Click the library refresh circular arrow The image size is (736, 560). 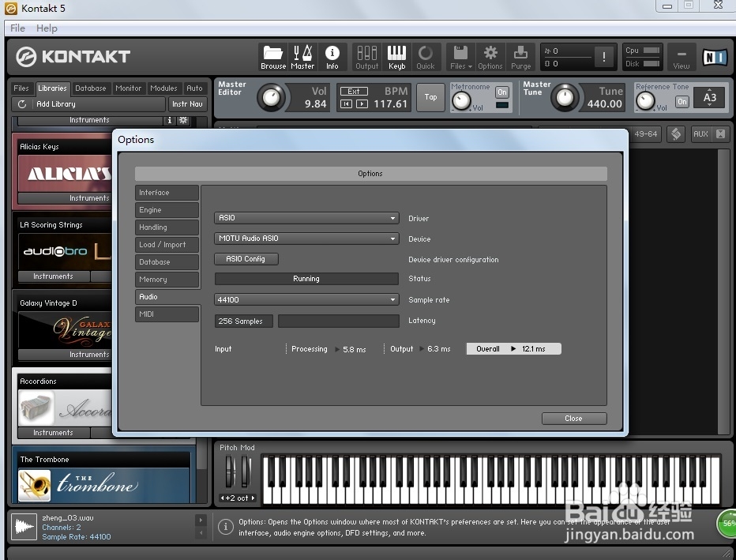coord(22,103)
